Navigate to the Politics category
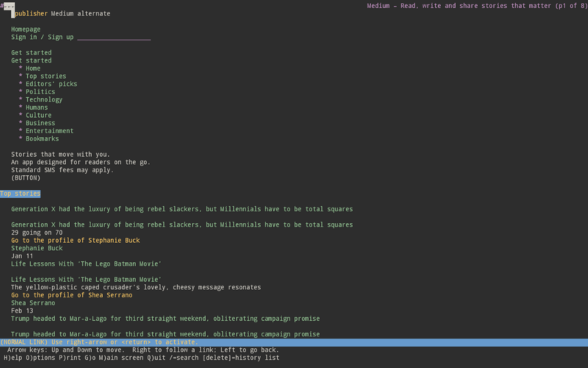 40,92
